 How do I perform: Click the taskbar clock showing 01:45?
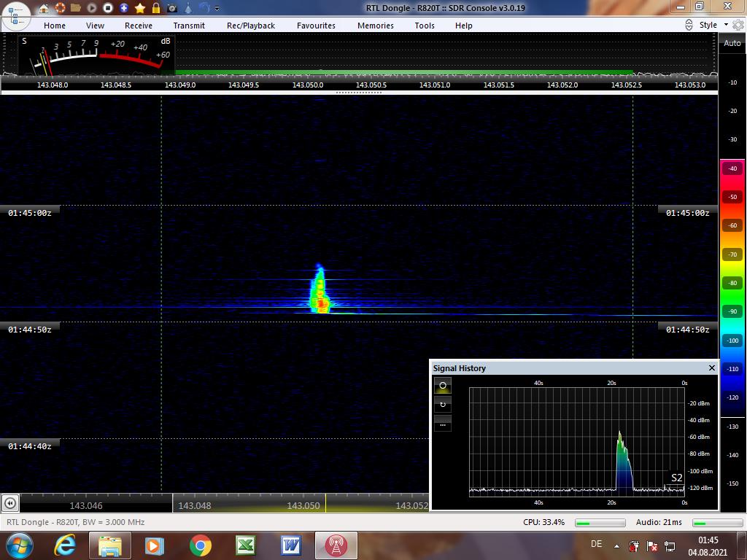pyautogui.click(x=708, y=546)
